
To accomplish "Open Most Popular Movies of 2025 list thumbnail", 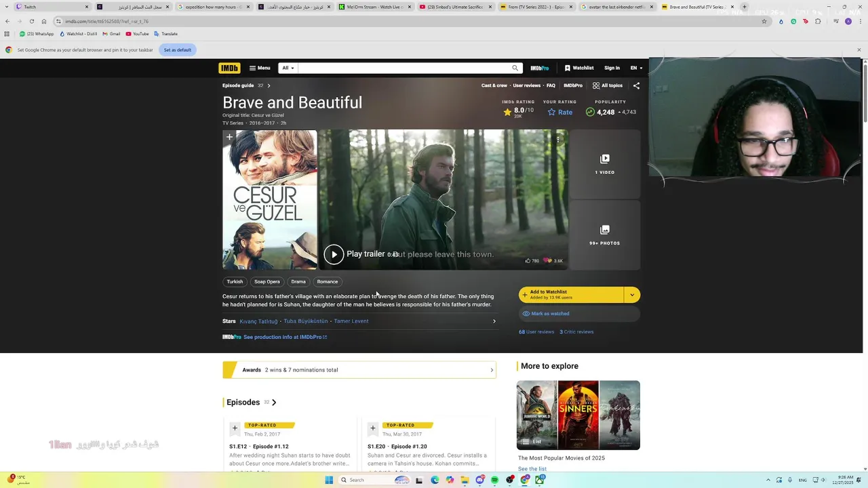I will (578, 415).
